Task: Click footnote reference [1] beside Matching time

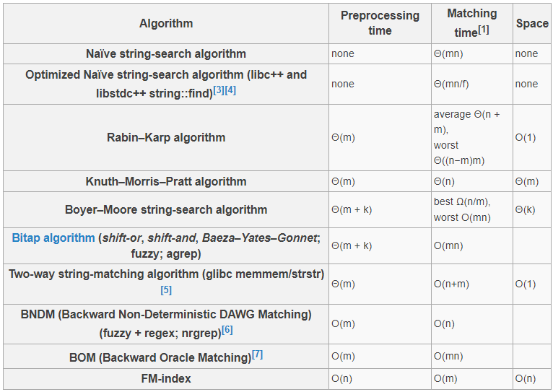Action: pos(483,30)
